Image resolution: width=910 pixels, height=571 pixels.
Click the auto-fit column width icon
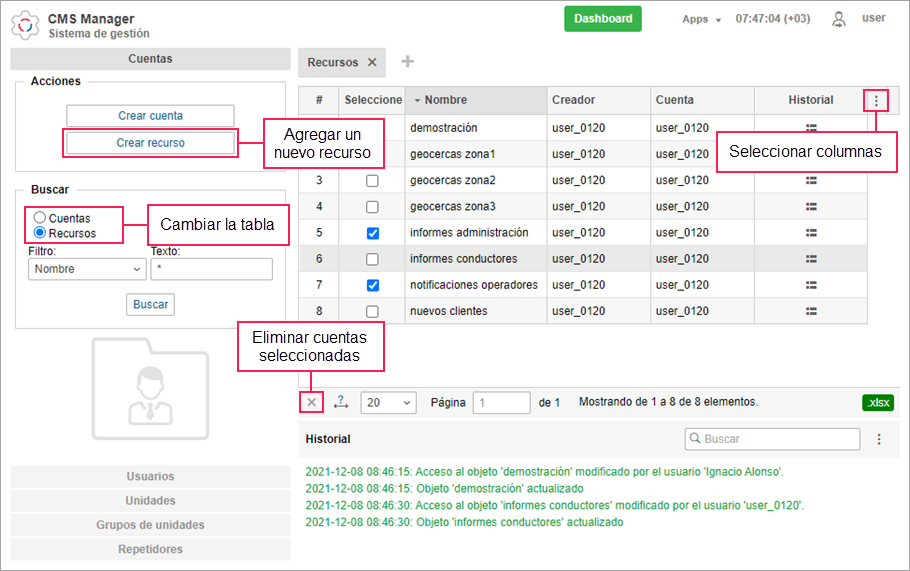pos(341,402)
